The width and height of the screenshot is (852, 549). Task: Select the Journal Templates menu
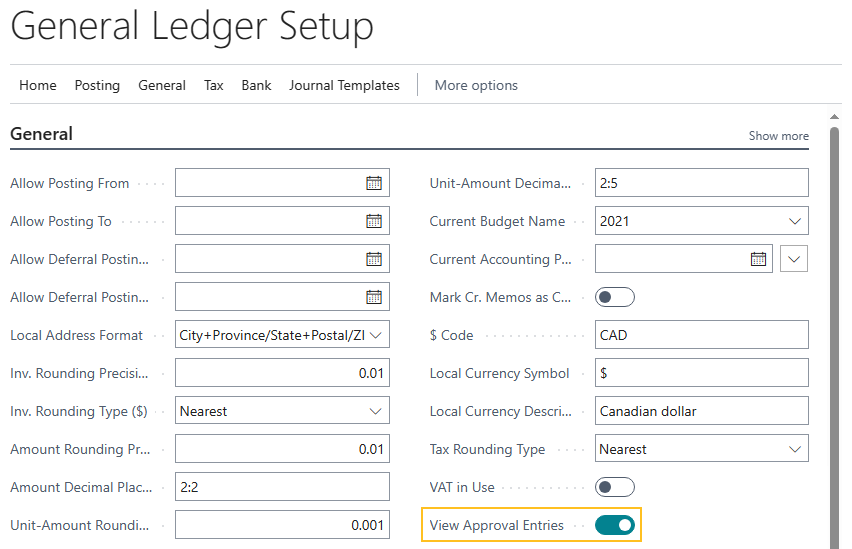344,86
